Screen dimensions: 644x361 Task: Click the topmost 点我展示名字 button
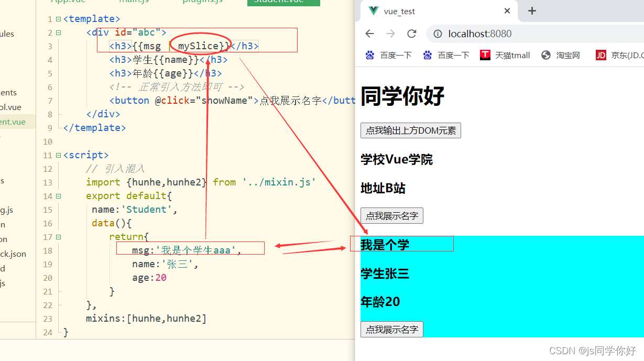click(391, 215)
